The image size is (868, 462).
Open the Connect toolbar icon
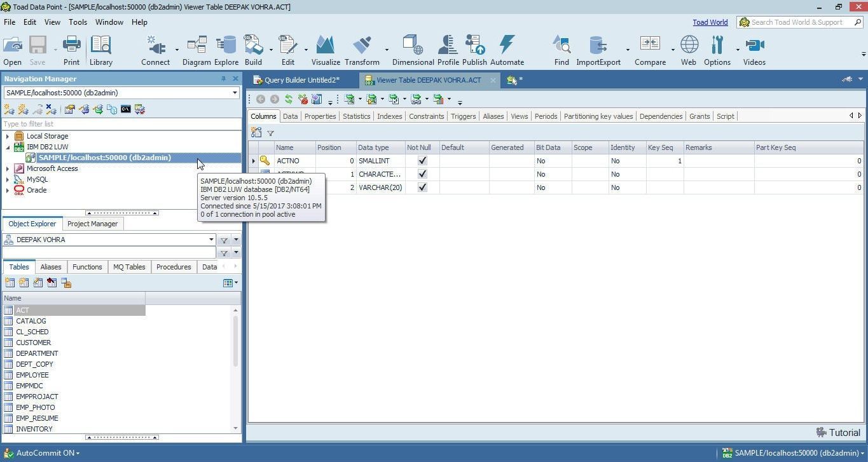click(x=155, y=50)
